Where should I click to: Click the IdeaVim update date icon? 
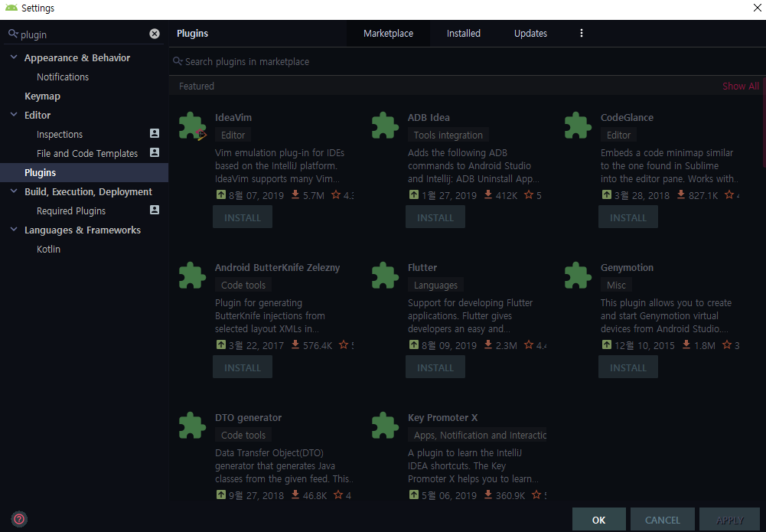pos(221,195)
